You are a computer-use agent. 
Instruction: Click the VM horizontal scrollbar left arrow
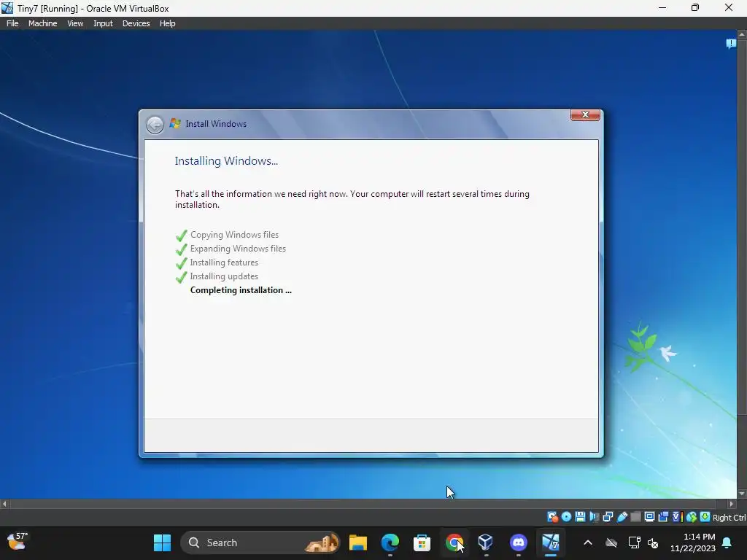[4, 504]
